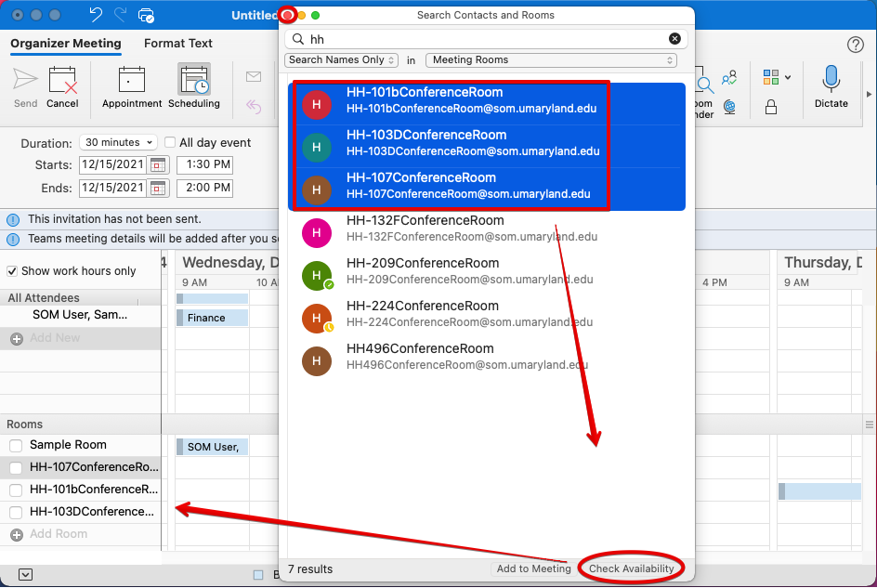Viewport: 877px width, 588px height.
Task: Open the Starts date calendar picker
Action: tap(158, 165)
